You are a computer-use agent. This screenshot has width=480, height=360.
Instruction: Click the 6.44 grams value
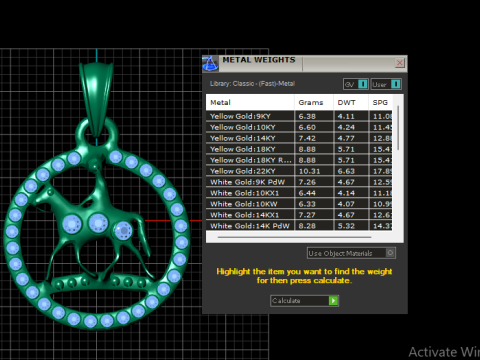(307, 193)
